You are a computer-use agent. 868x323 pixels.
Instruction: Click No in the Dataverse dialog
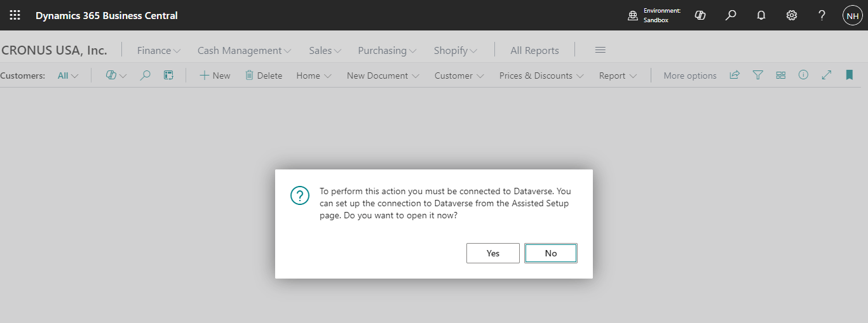551,253
